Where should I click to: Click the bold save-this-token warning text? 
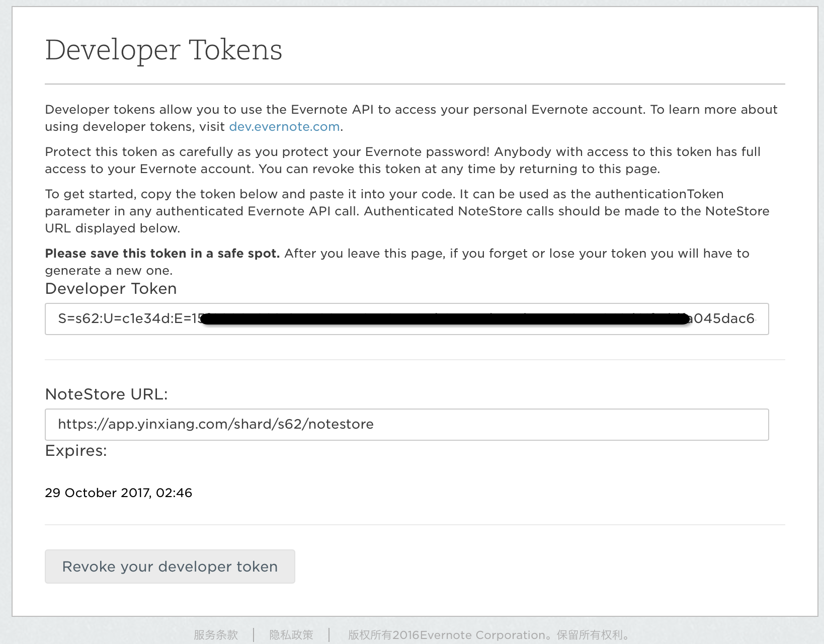coord(162,254)
